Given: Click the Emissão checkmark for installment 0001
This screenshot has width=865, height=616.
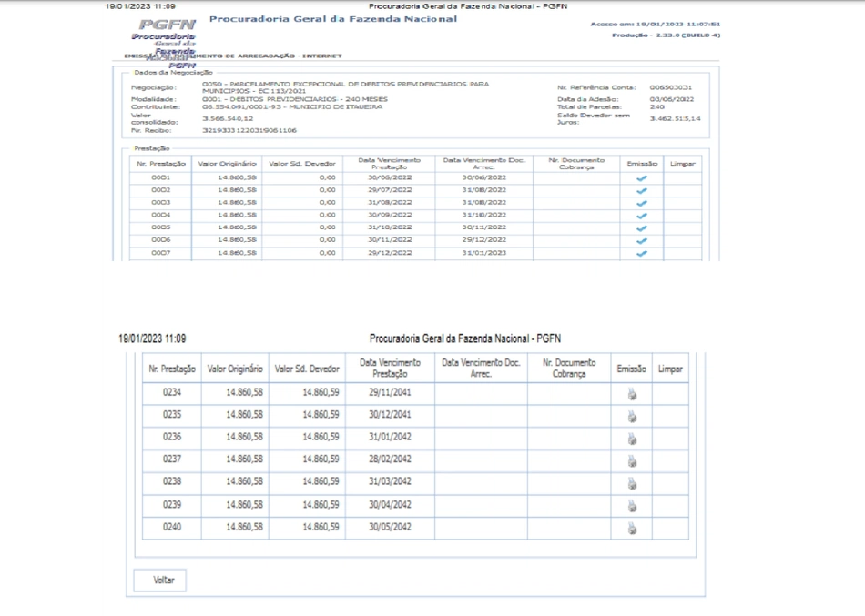Looking at the screenshot, I should [x=642, y=178].
